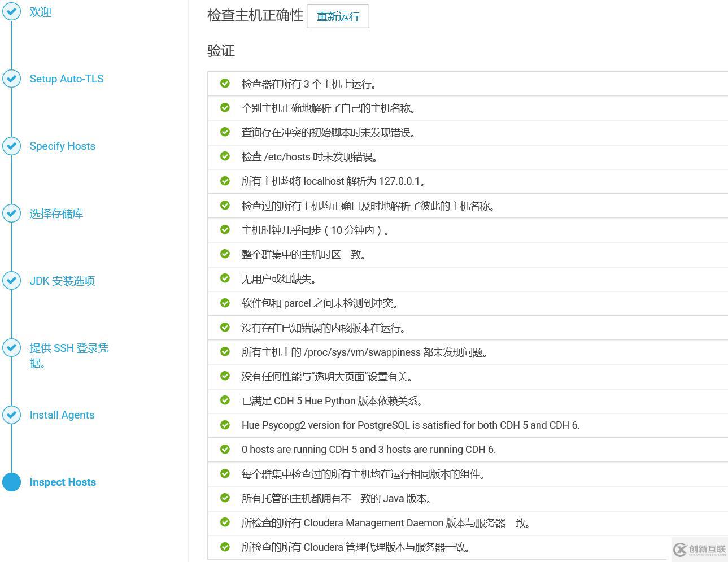Select text 软件包和 parcel 之间未检测到冲突。

click(320, 303)
